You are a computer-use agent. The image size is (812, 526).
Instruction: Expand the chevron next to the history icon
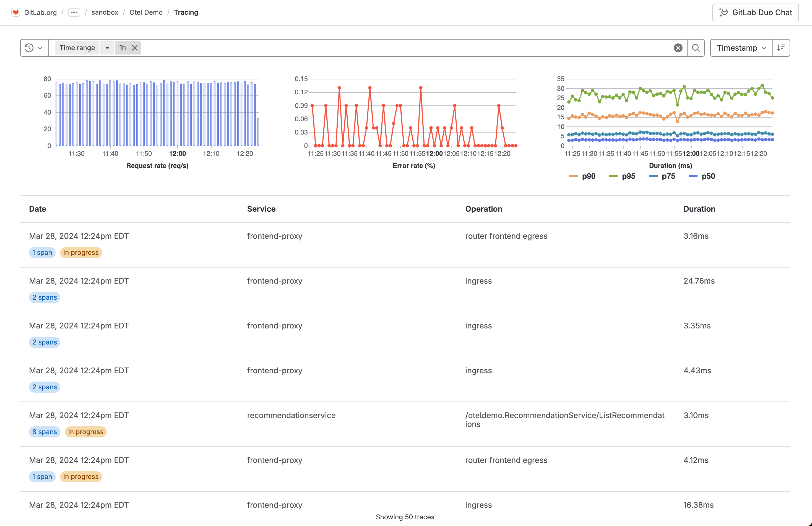(40, 48)
